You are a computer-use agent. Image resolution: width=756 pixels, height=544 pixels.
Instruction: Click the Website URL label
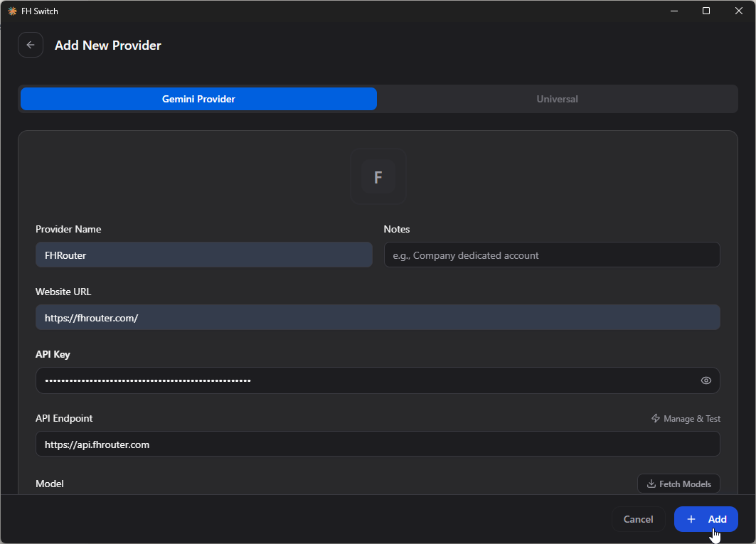[x=63, y=292]
